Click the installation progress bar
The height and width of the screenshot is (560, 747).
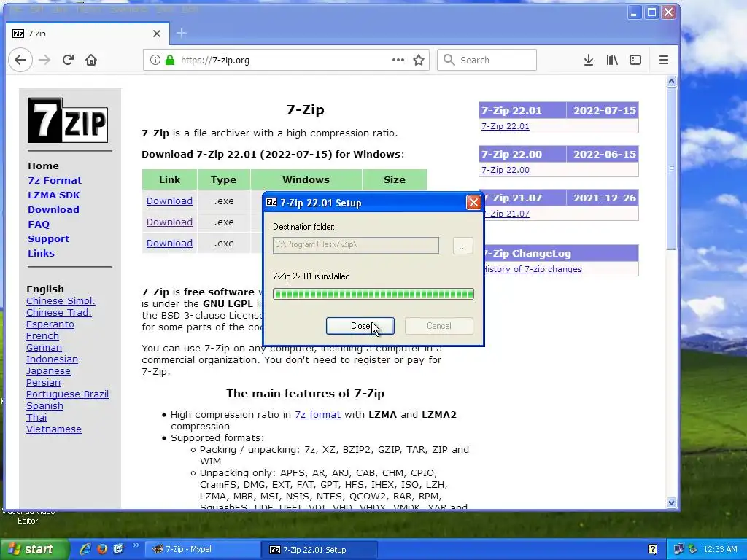pyautogui.click(x=373, y=294)
